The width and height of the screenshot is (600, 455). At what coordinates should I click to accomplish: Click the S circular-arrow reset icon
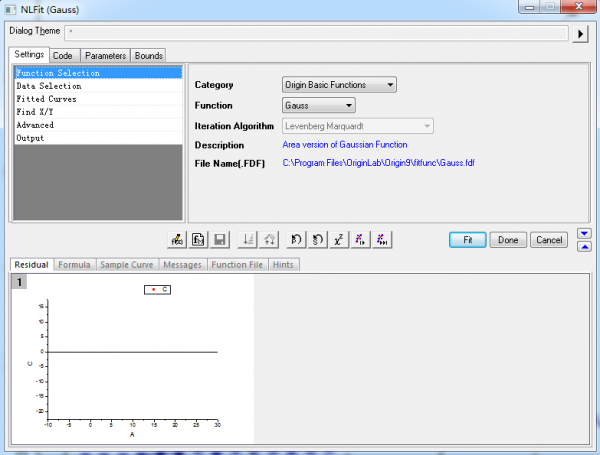[318, 240]
